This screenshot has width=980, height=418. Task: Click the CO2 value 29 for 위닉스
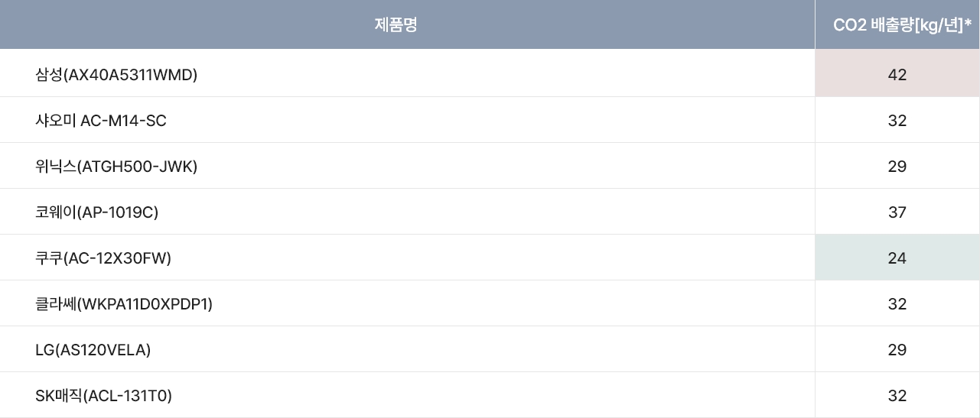click(897, 167)
